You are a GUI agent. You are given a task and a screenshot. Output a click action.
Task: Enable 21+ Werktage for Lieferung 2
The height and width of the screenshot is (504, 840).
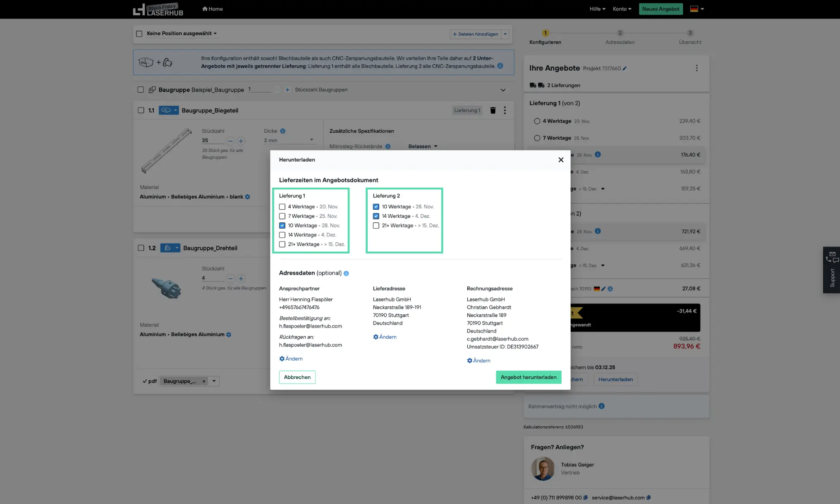click(x=376, y=226)
